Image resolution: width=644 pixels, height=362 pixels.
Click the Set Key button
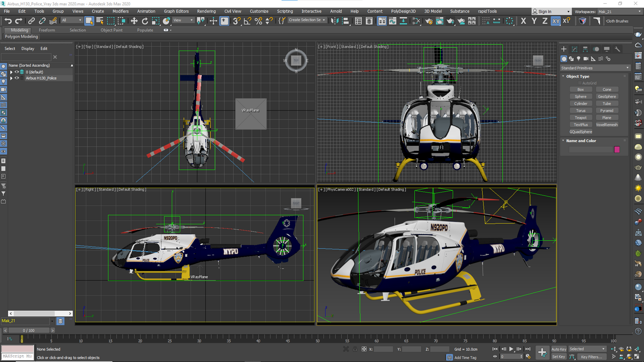tap(559, 357)
